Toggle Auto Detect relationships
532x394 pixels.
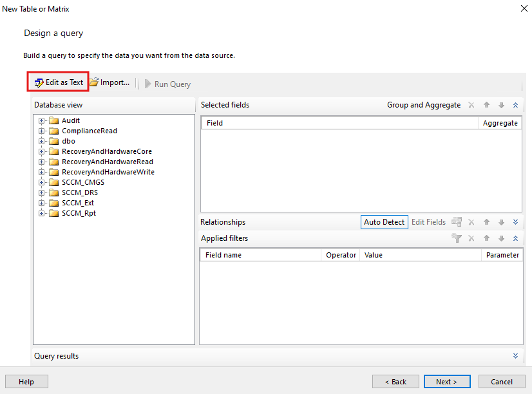[384, 222]
